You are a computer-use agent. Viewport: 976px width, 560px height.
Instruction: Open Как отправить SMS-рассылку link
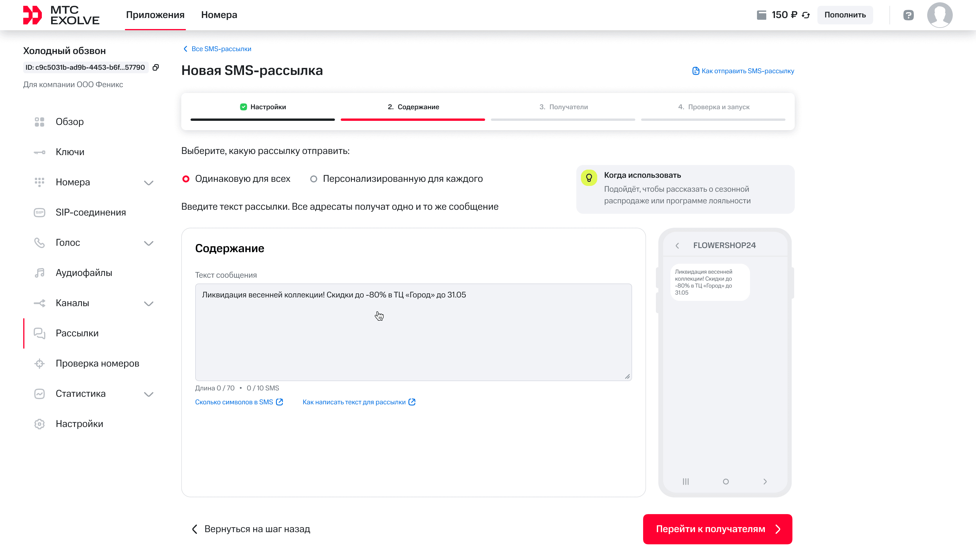coord(743,71)
